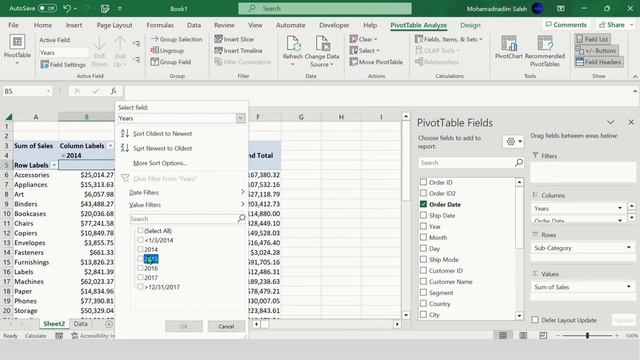Click the Share button
This screenshot has width=640, height=360.
tap(616, 25)
